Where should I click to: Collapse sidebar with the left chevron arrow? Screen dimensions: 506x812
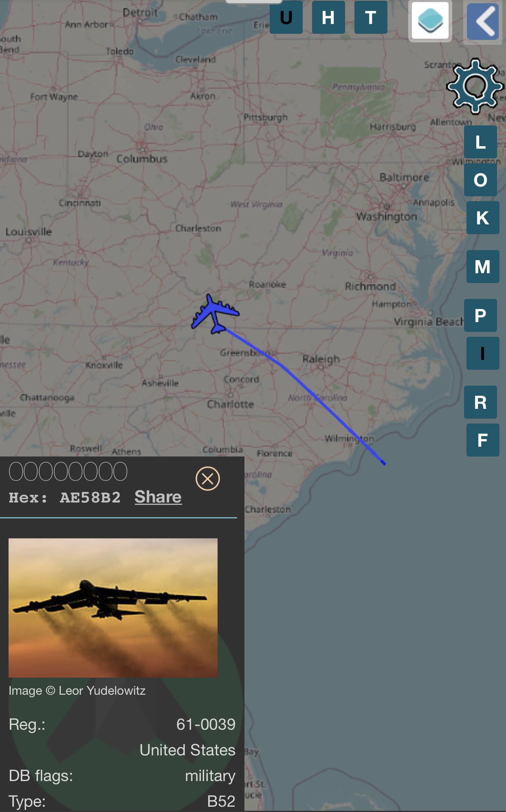tap(483, 21)
